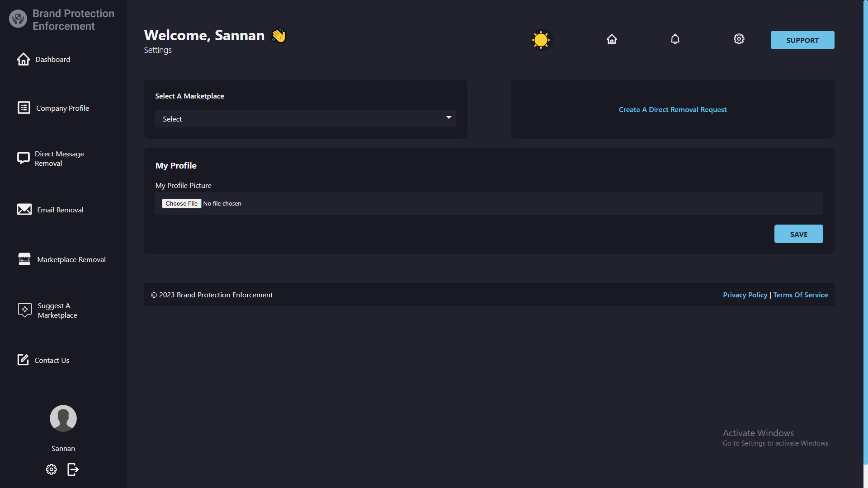The image size is (868, 488).
Task: Select Company Profile in the sidebar
Action: click(62, 108)
